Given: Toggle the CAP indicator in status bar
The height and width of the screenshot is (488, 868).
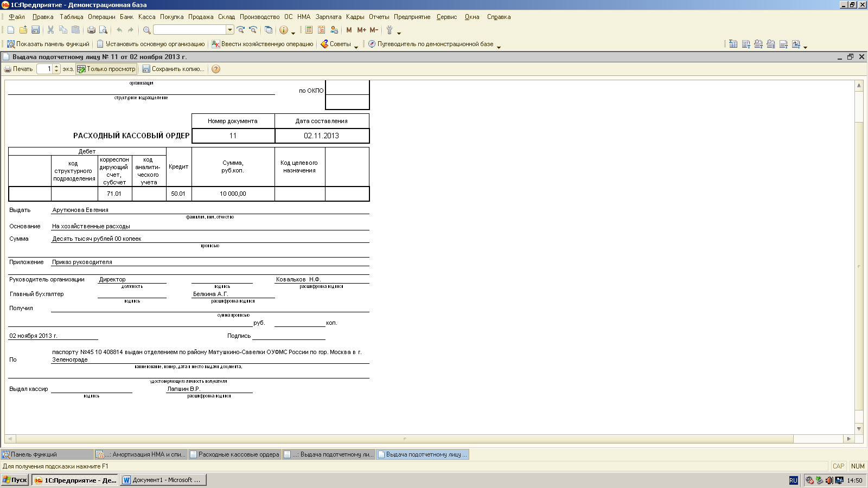Looking at the screenshot, I should 838,466.
